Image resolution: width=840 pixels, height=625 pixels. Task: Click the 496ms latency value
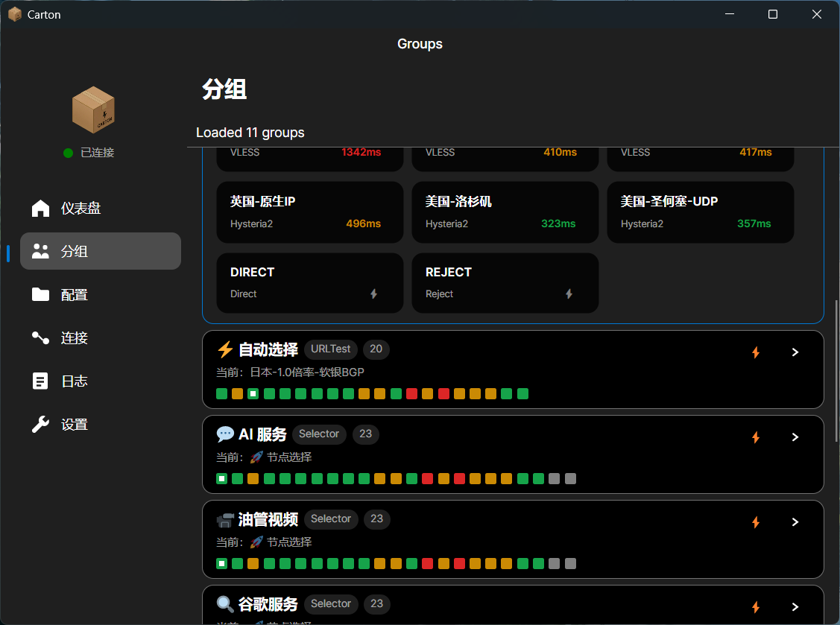coord(363,224)
